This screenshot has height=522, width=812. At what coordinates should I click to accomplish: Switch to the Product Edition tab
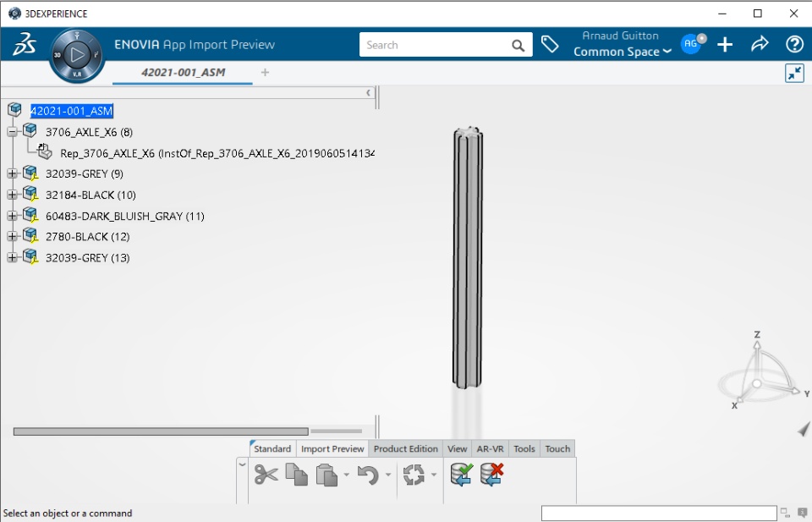tap(405, 449)
